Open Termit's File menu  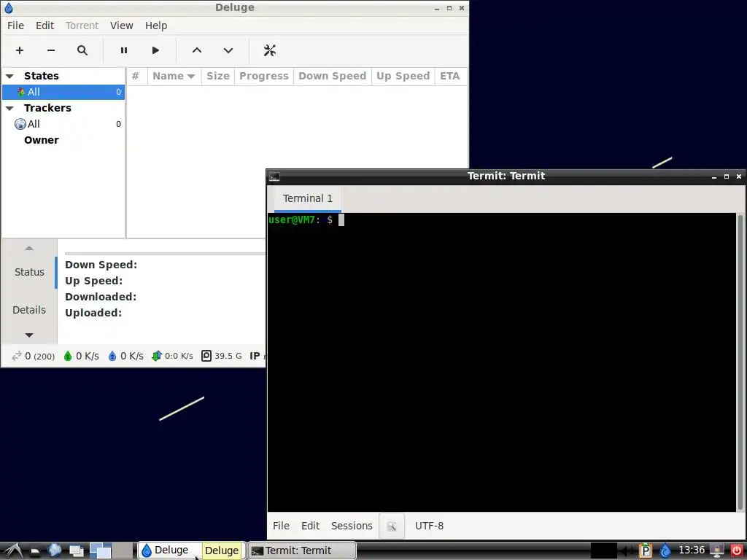281,526
